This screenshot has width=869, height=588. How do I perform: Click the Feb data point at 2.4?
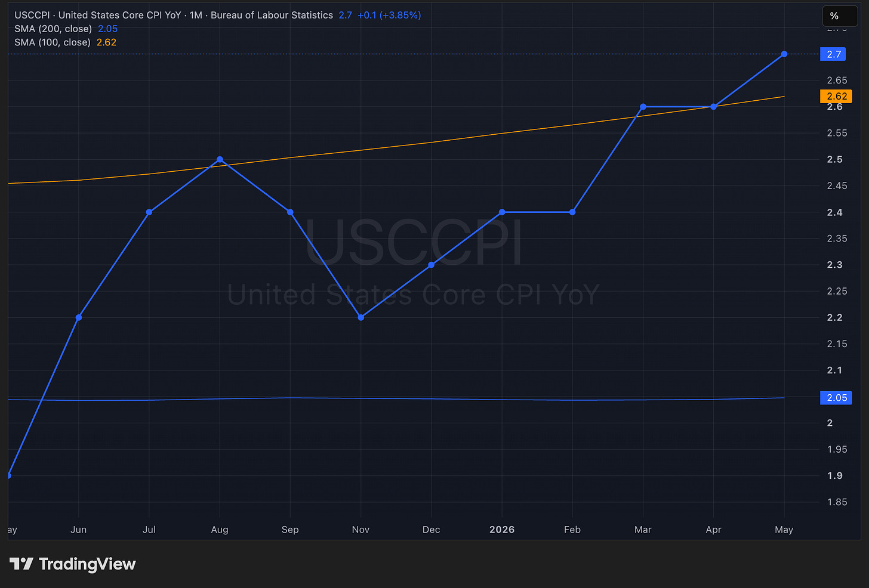(x=572, y=212)
